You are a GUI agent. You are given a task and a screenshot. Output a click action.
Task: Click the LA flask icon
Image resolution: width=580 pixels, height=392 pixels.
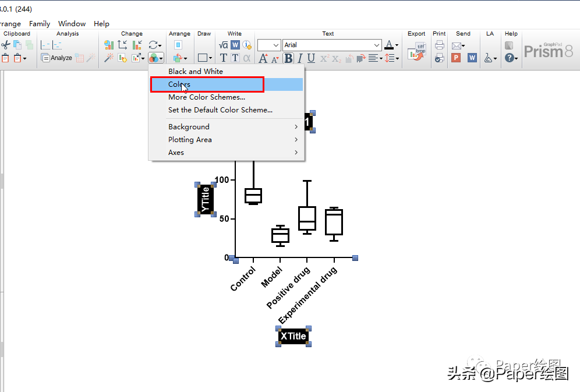(x=488, y=58)
